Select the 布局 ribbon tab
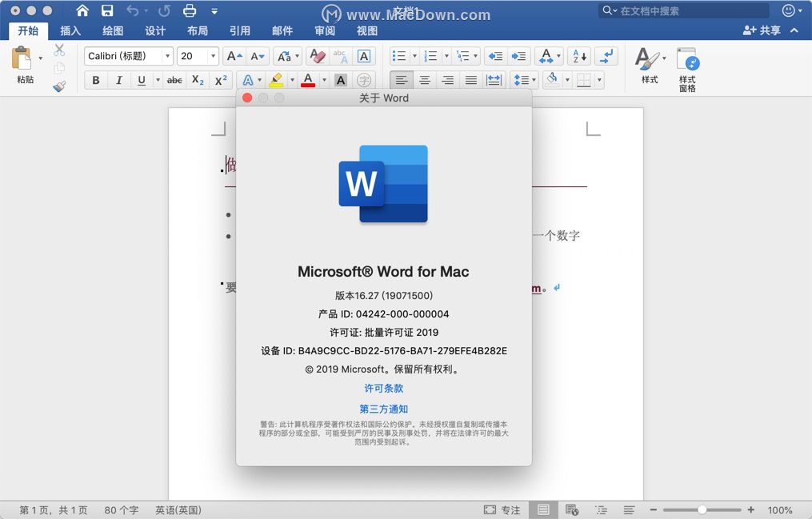This screenshot has width=812, height=519. pyautogui.click(x=198, y=31)
